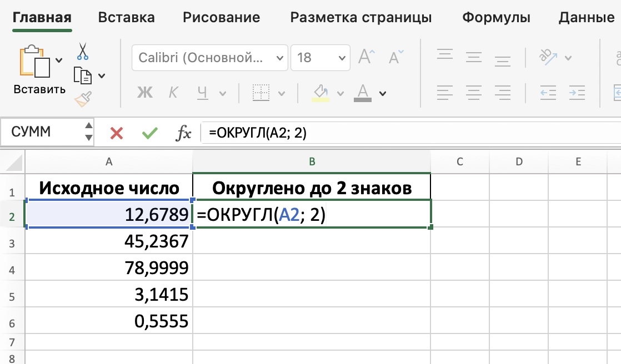Confirm formula entry with green checkmark
The image size is (621, 364).
pos(148,132)
